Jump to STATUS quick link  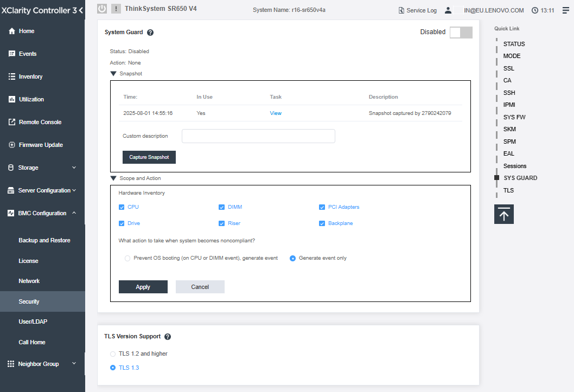click(x=514, y=44)
